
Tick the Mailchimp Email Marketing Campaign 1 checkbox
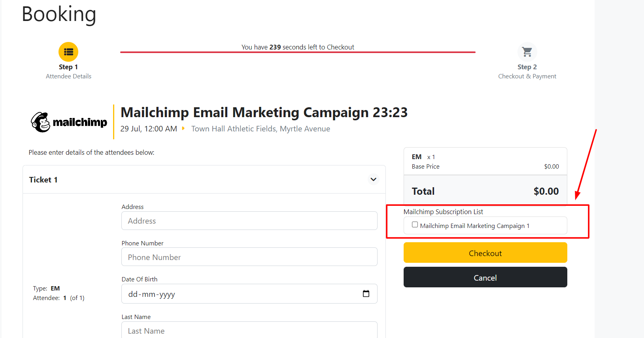pyautogui.click(x=415, y=225)
